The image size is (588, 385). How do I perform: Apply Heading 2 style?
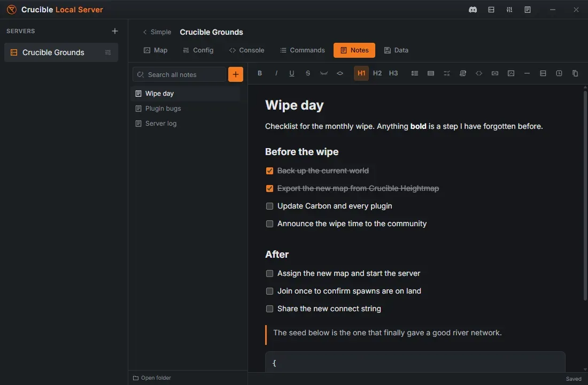[377, 73]
